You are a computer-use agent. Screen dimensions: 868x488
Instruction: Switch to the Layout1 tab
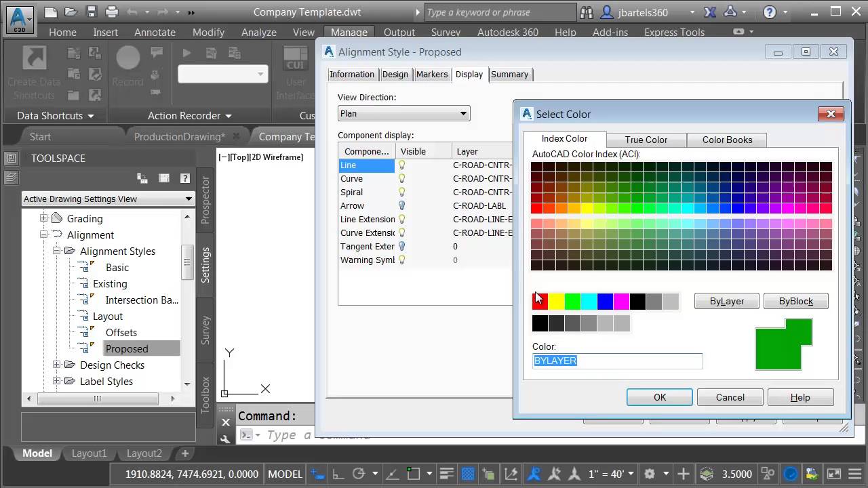[x=90, y=453]
